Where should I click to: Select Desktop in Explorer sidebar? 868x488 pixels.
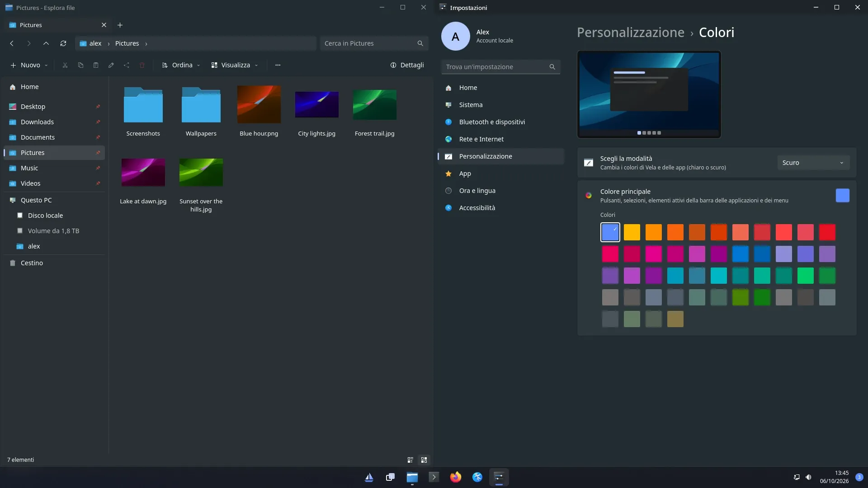click(54, 107)
